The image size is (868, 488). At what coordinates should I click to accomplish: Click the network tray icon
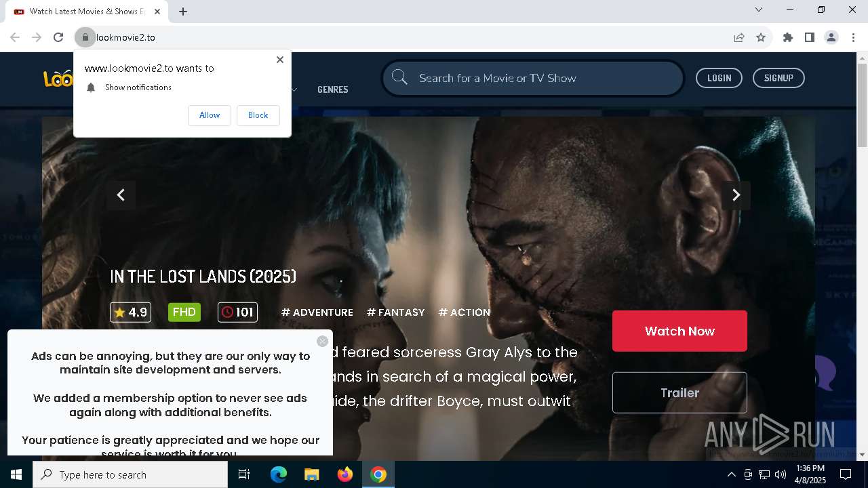764,474
